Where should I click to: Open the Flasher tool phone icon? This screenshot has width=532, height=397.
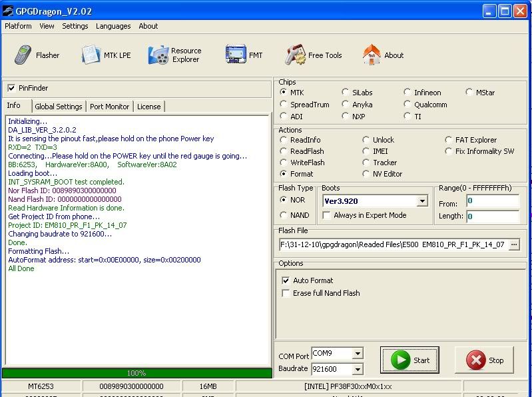pos(23,55)
